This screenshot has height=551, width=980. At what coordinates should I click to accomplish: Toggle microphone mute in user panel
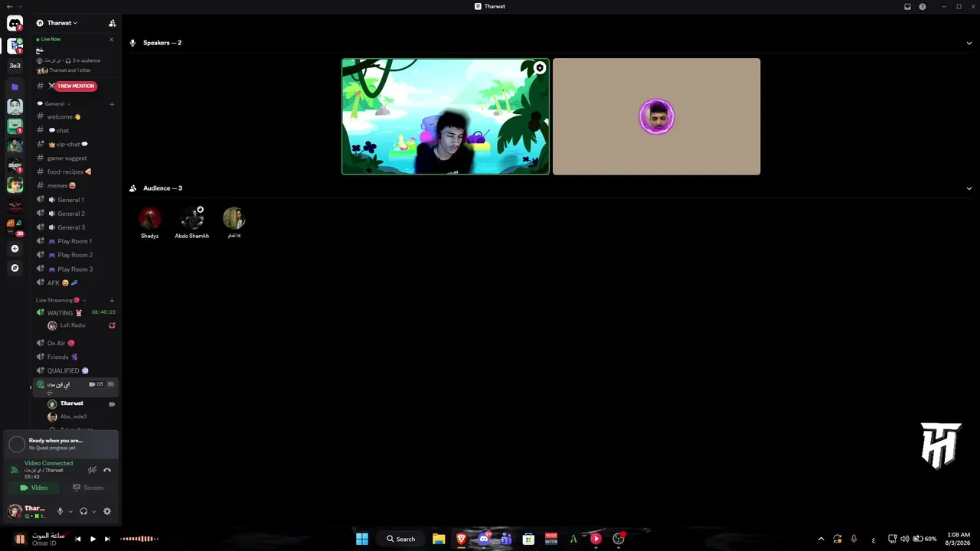[x=60, y=511]
